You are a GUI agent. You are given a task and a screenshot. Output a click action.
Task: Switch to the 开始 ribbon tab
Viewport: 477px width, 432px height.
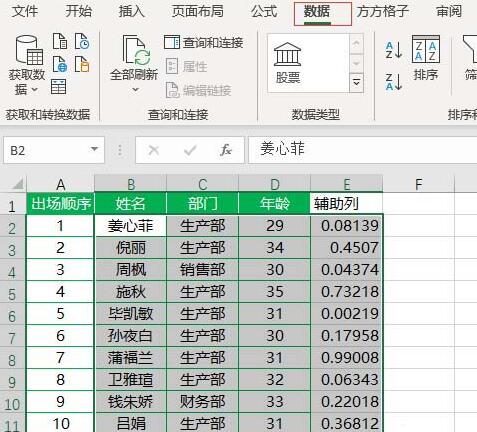(x=78, y=12)
